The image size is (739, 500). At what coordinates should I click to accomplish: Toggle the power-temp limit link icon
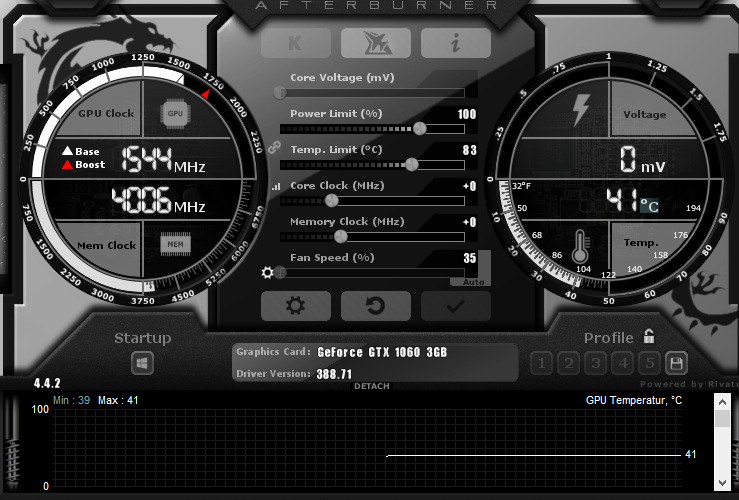[274, 148]
